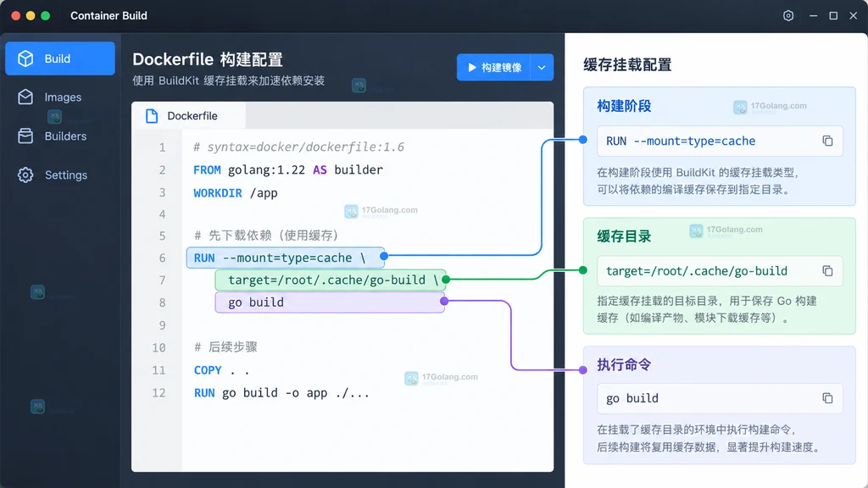Click line RUN go build -o app ./...

pos(281,393)
